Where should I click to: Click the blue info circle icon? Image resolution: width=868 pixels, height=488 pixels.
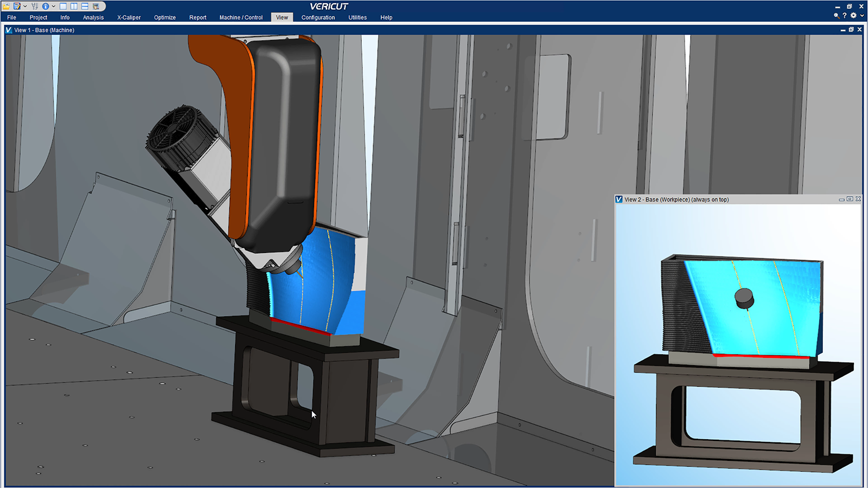pyautogui.click(x=46, y=7)
